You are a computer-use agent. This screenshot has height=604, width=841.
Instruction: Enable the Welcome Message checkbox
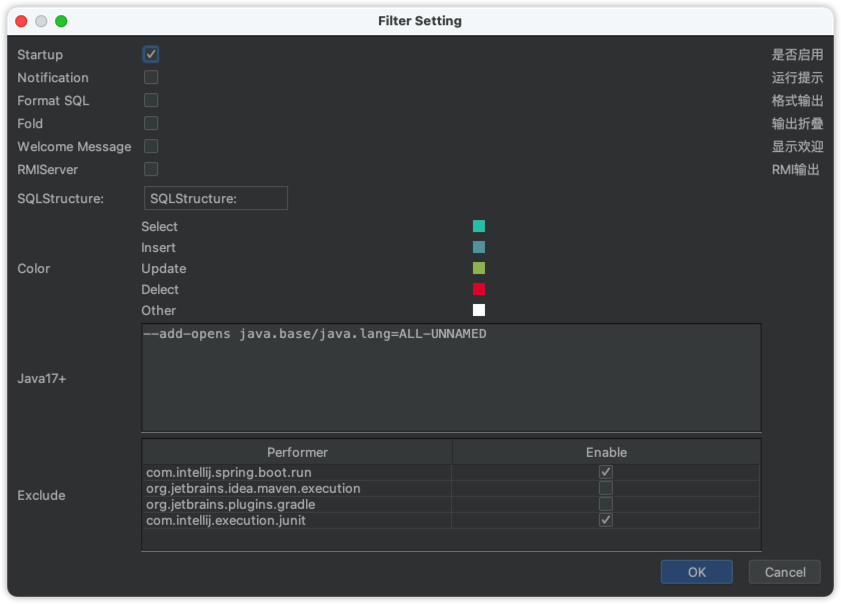(151, 146)
